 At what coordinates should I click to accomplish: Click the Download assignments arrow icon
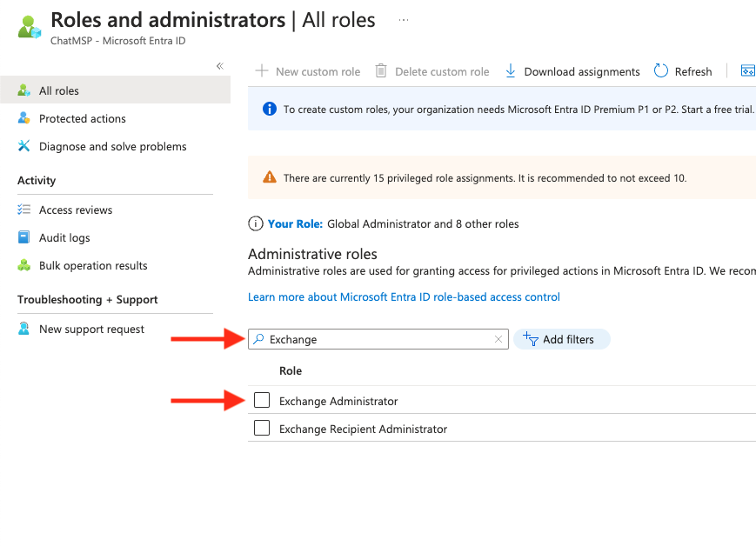point(510,70)
